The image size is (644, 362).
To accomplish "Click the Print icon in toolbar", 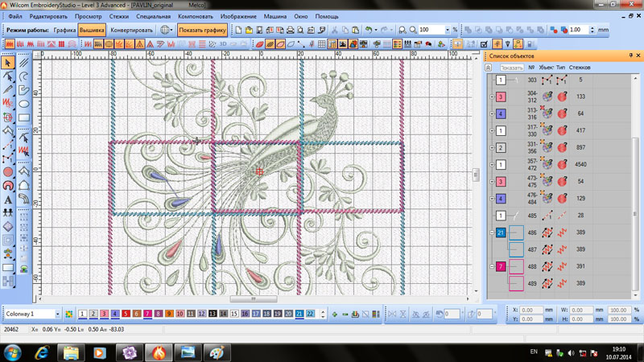I will click(x=290, y=31).
